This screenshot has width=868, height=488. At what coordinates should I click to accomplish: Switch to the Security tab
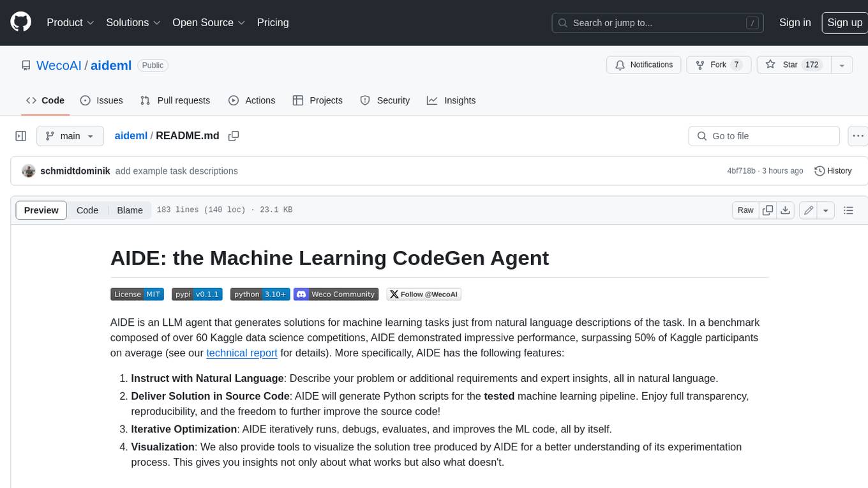coord(385,100)
